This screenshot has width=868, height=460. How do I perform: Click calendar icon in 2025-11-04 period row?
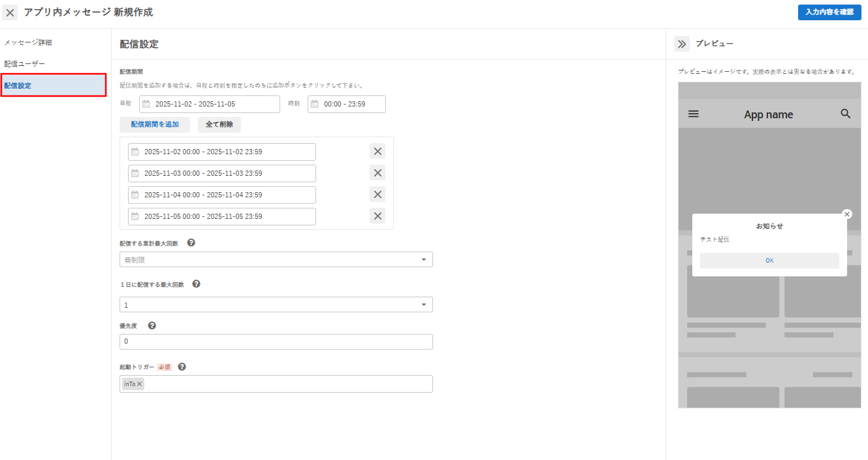click(x=135, y=195)
